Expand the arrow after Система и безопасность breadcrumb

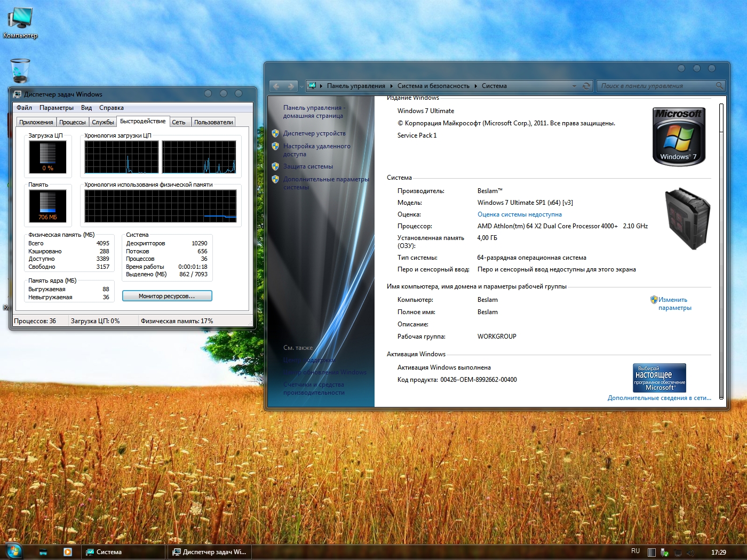475,86
